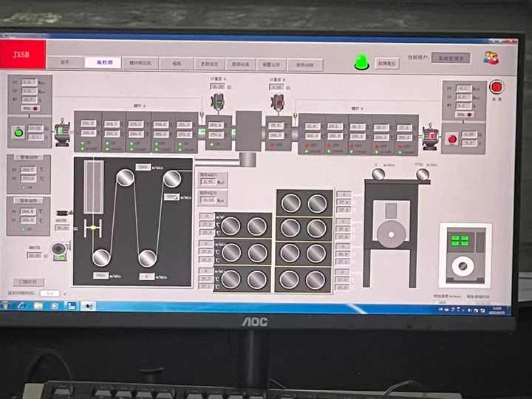Viewport: 532px width, 399px height.
Task: Click the central grey die head block
Action: (249, 131)
